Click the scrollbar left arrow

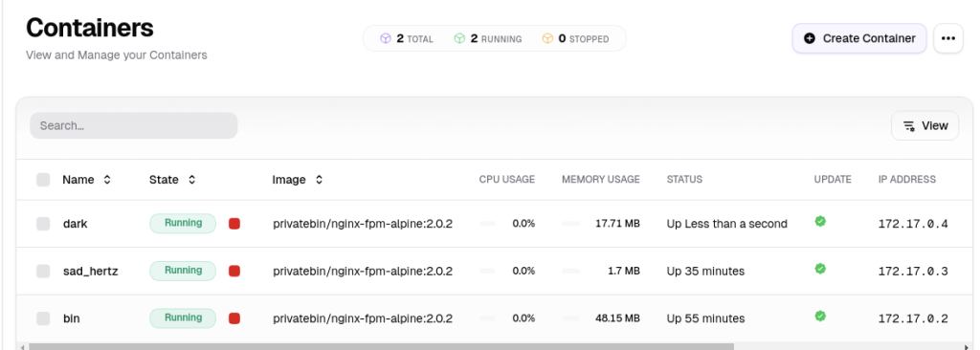[x=22, y=346]
